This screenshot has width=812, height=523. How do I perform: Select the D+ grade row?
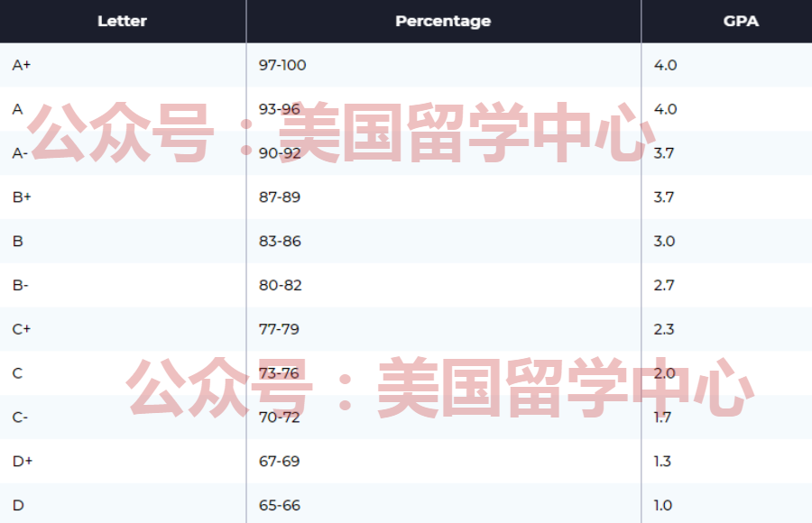[20, 461]
